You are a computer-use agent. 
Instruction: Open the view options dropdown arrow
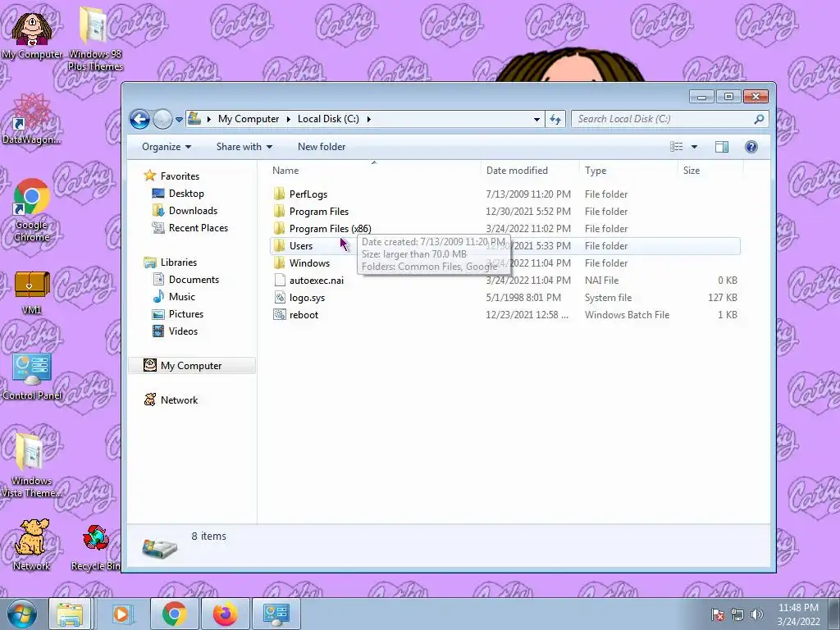click(694, 147)
